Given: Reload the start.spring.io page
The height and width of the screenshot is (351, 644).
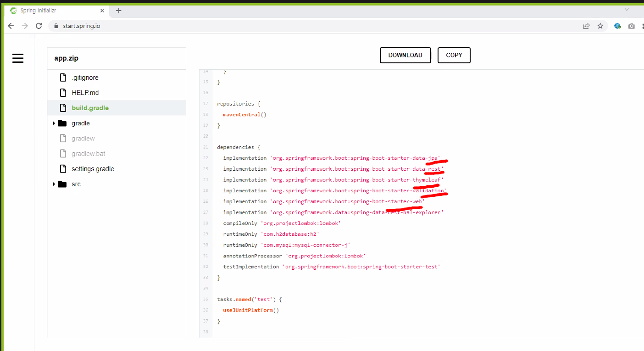Looking at the screenshot, I should tap(39, 26).
